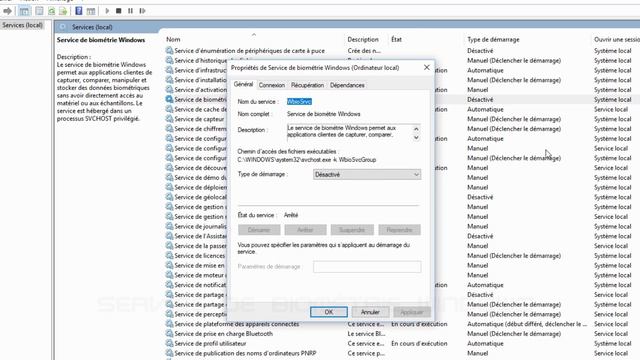The height and width of the screenshot is (360, 640).
Task: Click gear icon of Service d'énumération de périphériques row
Action: (169, 50)
